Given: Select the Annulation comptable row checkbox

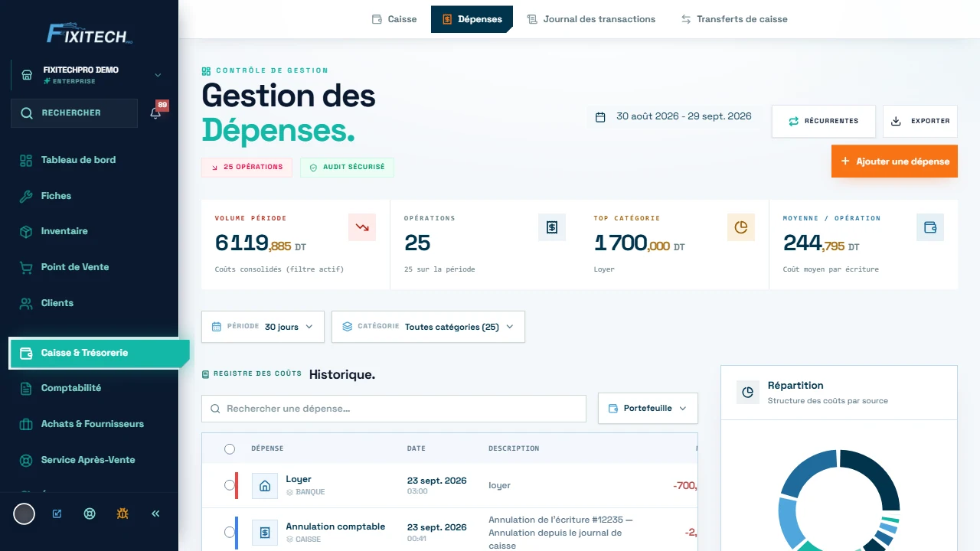Looking at the screenshot, I should coord(230,532).
